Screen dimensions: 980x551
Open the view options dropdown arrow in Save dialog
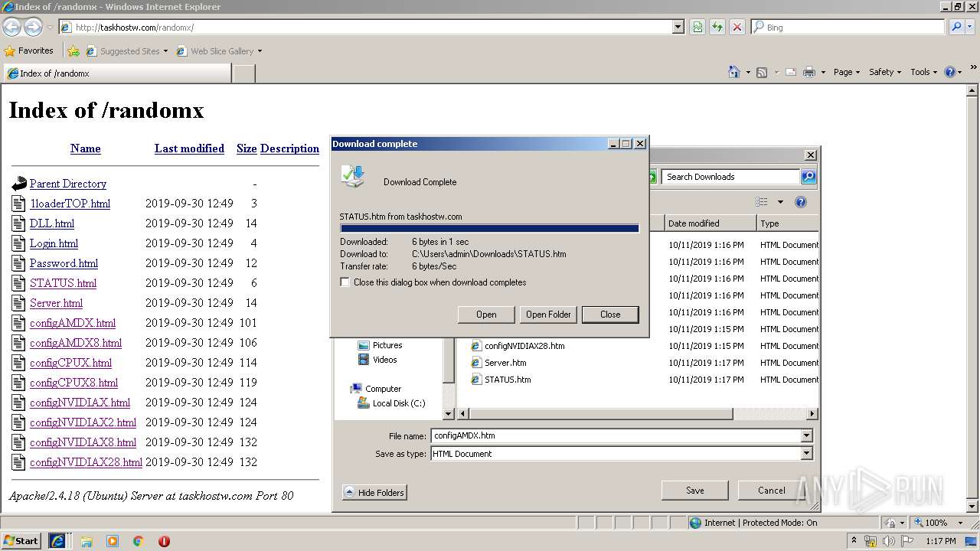pos(780,202)
